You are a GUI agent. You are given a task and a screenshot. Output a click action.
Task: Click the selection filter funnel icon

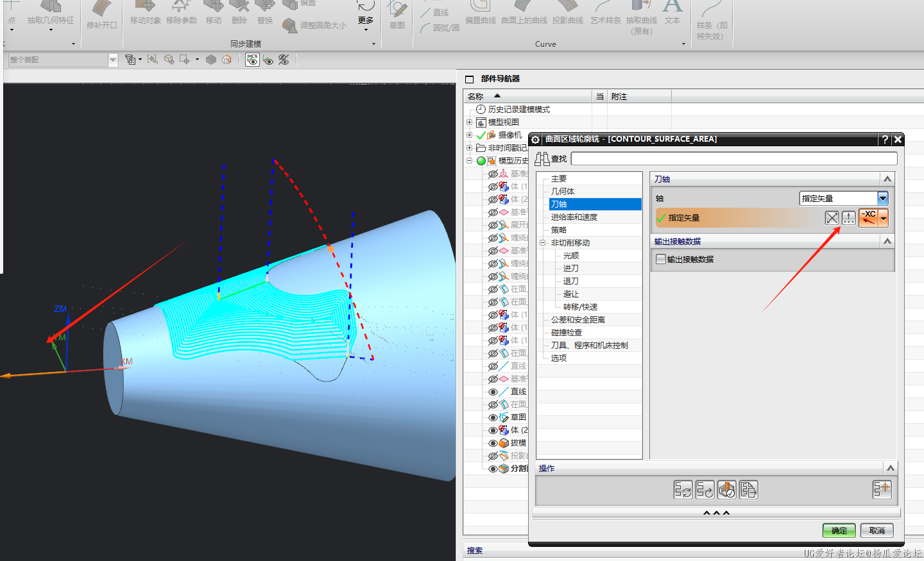(130, 60)
